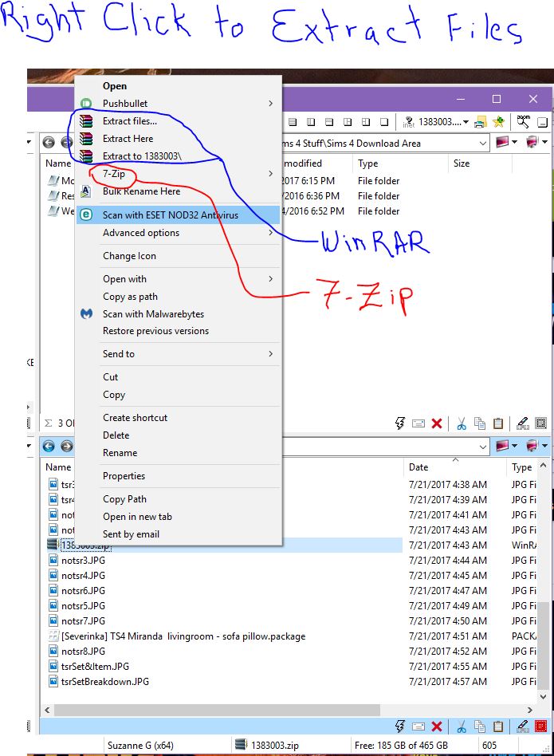Expand the Send to submenu arrow
The width and height of the screenshot is (554, 756).
pos(271,354)
